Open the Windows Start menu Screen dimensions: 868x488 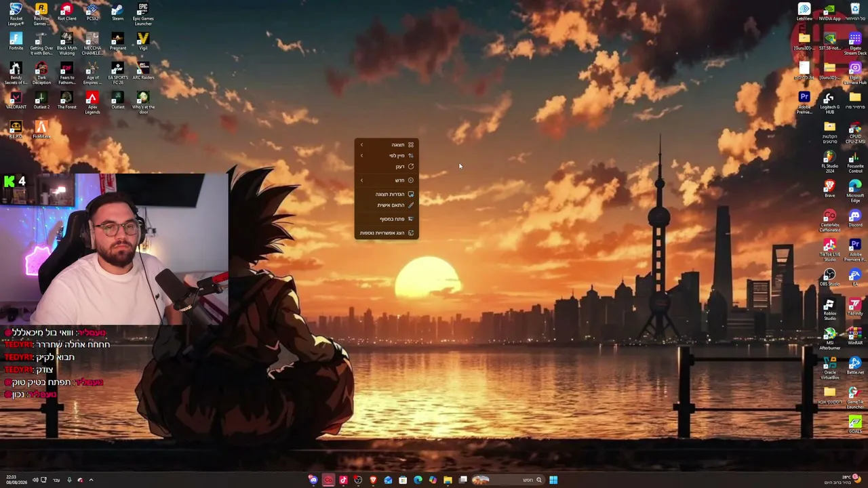tap(553, 481)
